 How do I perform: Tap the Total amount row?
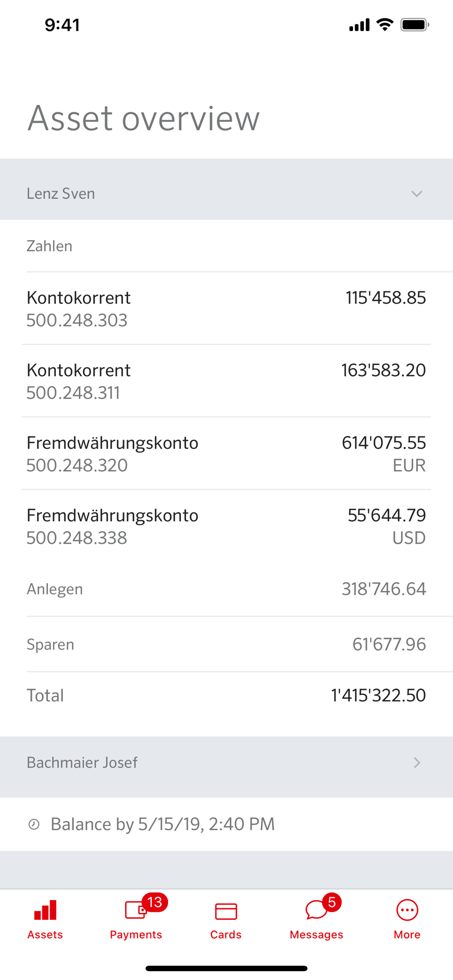click(x=226, y=695)
